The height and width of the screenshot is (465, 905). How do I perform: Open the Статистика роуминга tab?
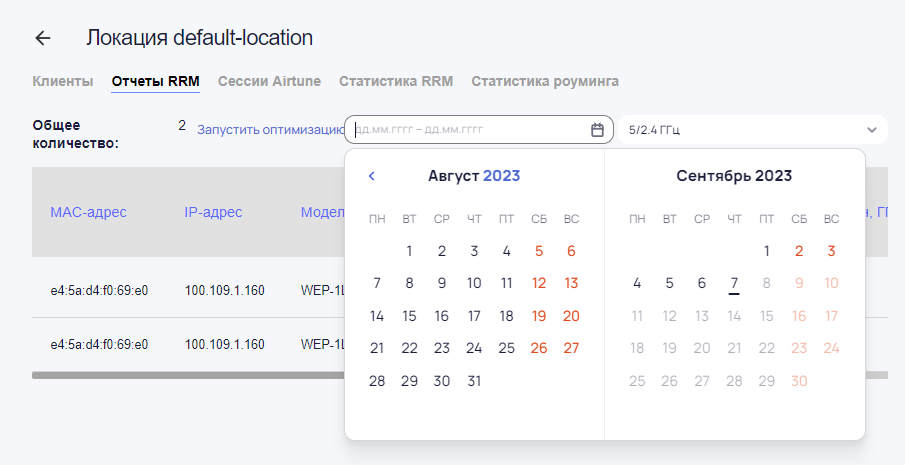(545, 81)
